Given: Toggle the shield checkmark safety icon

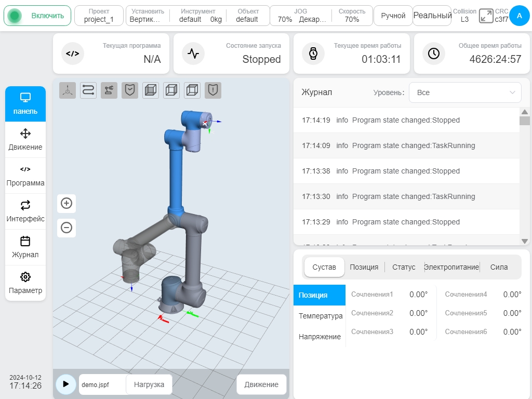Looking at the screenshot, I should [130, 90].
